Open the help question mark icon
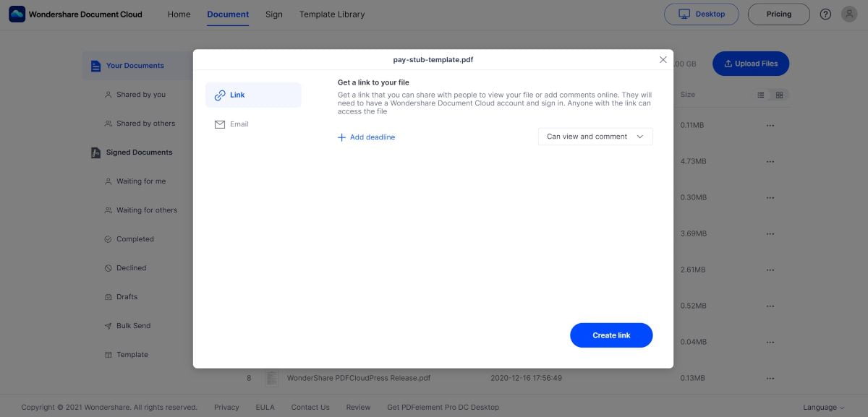 825,14
